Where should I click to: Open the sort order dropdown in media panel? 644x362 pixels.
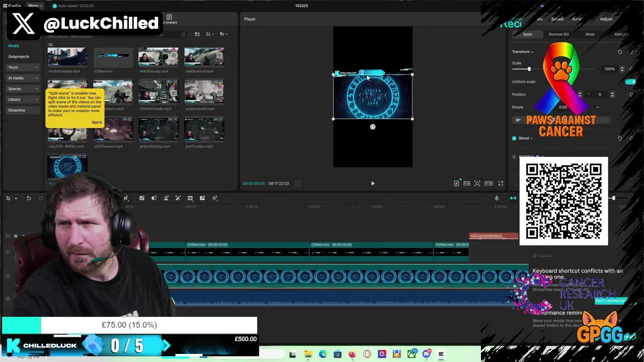pyautogui.click(x=209, y=34)
